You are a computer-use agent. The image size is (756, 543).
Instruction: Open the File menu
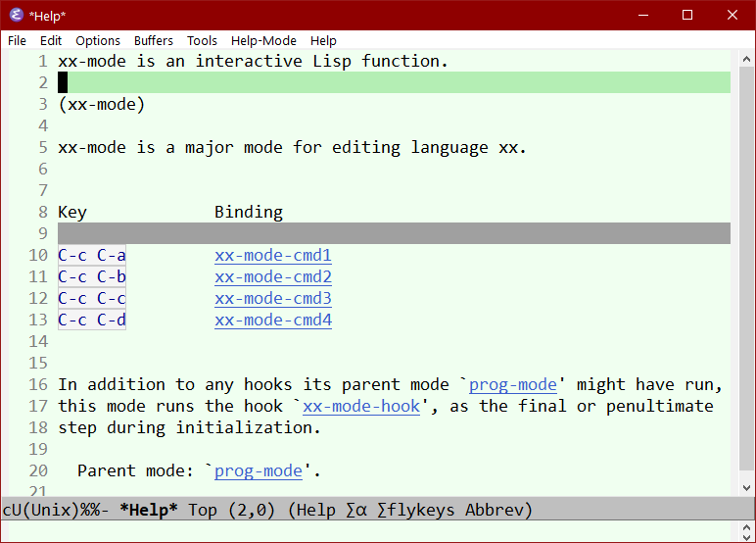tap(17, 40)
